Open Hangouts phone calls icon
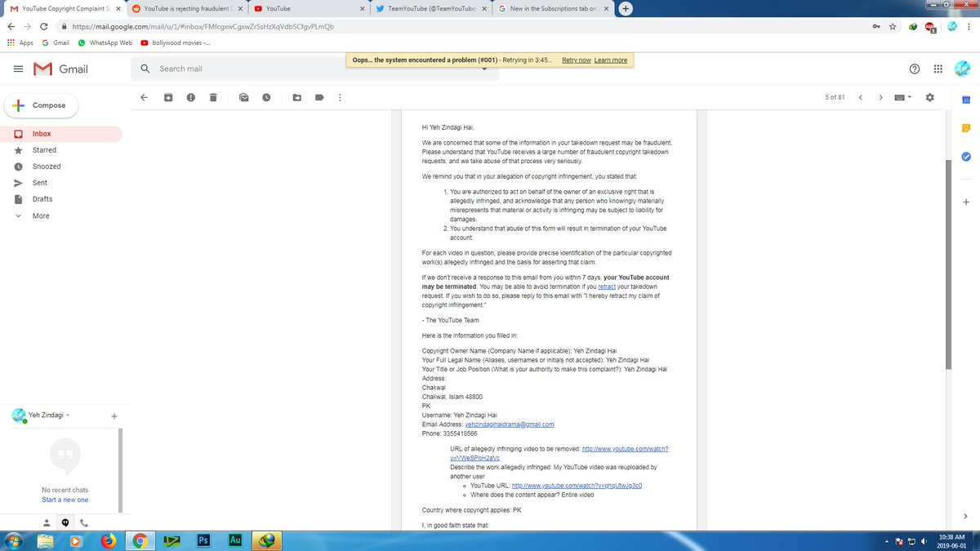 (x=83, y=522)
